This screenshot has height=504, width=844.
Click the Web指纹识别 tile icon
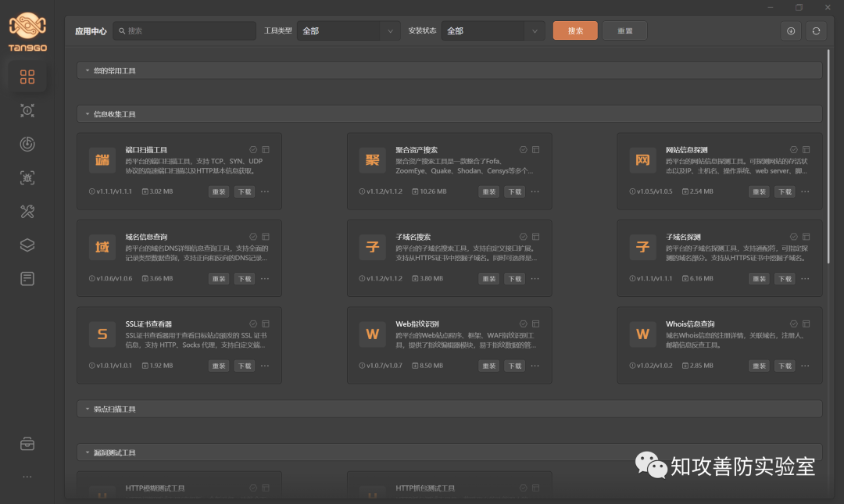point(373,334)
